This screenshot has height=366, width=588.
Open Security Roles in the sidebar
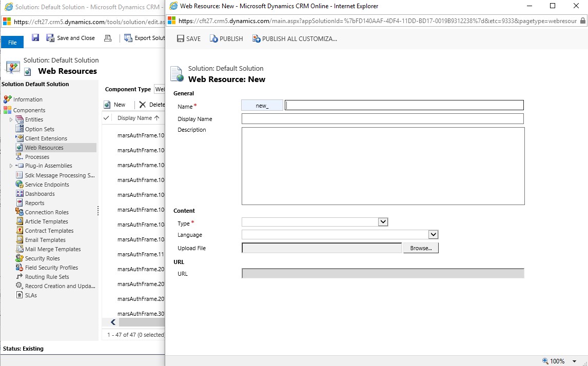(x=42, y=258)
